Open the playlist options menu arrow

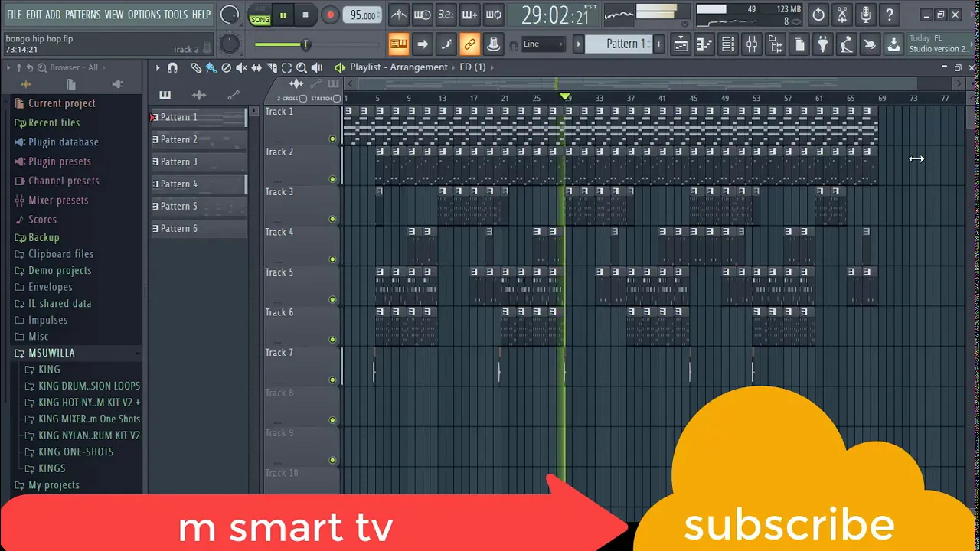158,67
